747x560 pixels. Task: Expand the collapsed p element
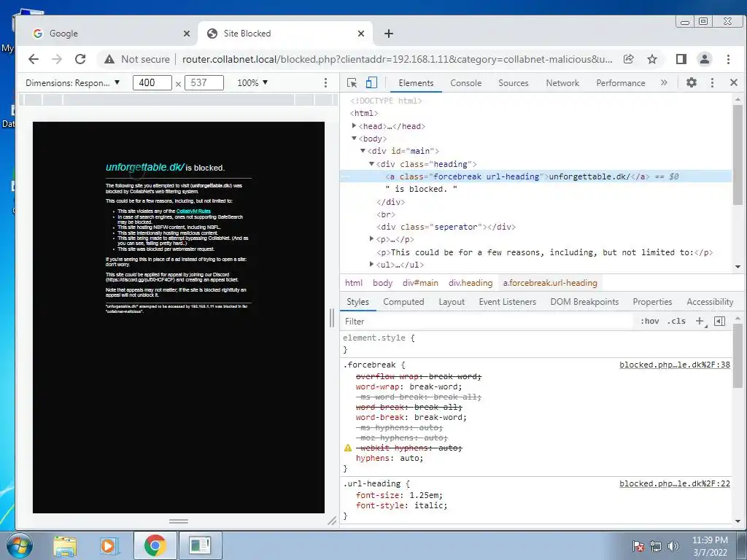pyautogui.click(x=371, y=238)
